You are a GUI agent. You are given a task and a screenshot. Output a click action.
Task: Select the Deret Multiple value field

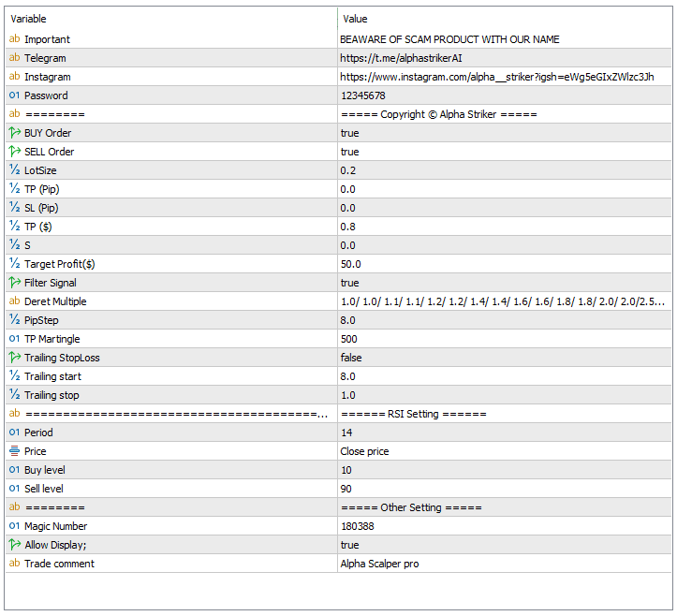coord(505,301)
